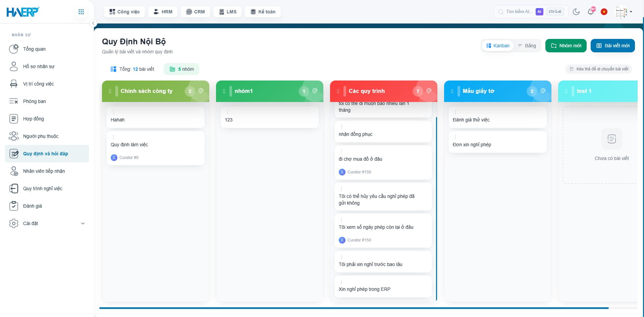The image size is (644, 317).
Task: Click the Vietnam flag language icon
Action: 604,12
